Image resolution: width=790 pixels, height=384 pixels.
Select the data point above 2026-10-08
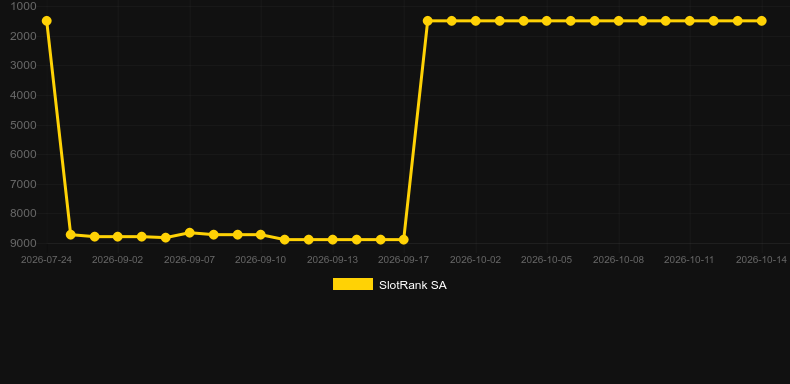(x=618, y=21)
